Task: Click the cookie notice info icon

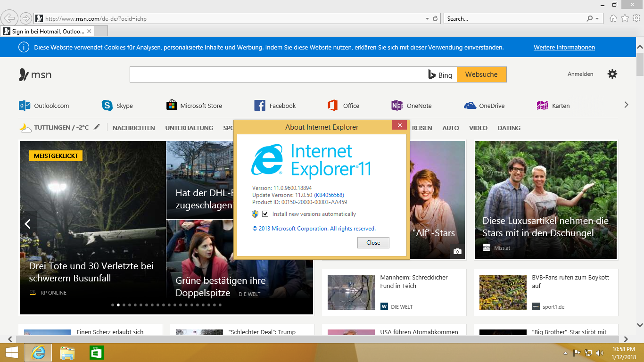Action: coord(23,47)
